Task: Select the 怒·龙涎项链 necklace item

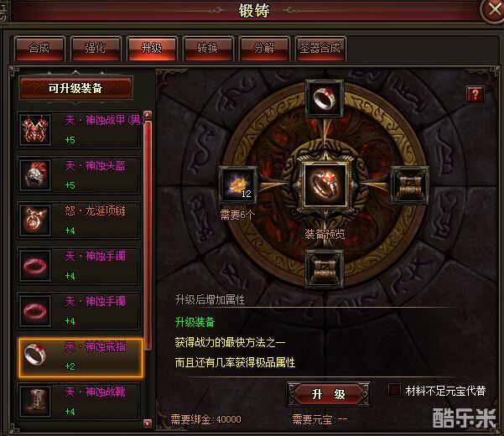Action: point(79,221)
